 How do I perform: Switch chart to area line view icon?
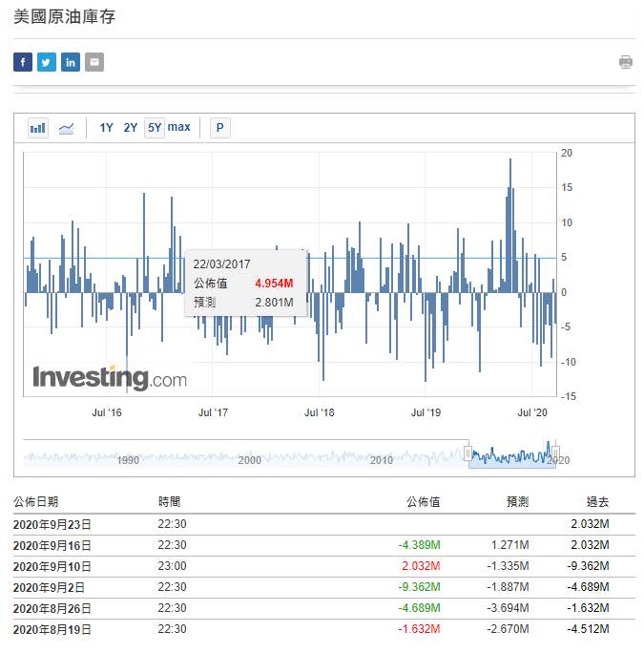(66, 128)
